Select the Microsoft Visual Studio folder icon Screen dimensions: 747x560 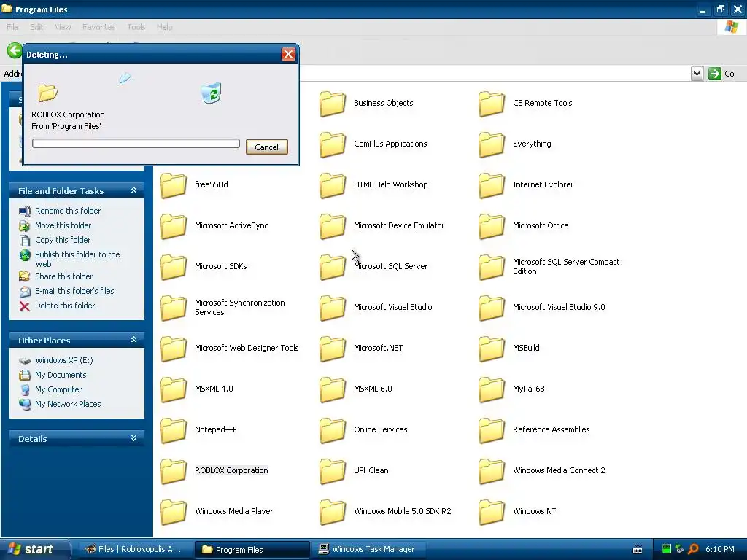(x=333, y=308)
